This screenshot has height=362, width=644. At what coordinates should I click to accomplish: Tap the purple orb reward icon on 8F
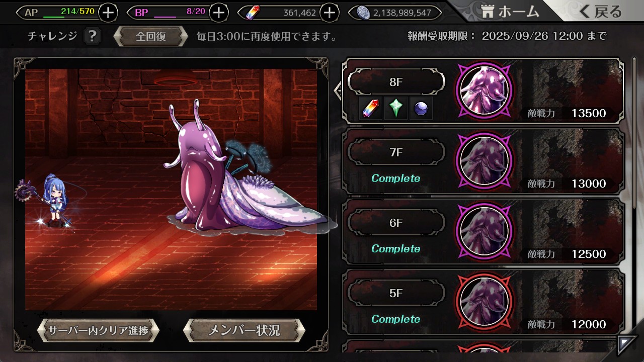pos(421,109)
